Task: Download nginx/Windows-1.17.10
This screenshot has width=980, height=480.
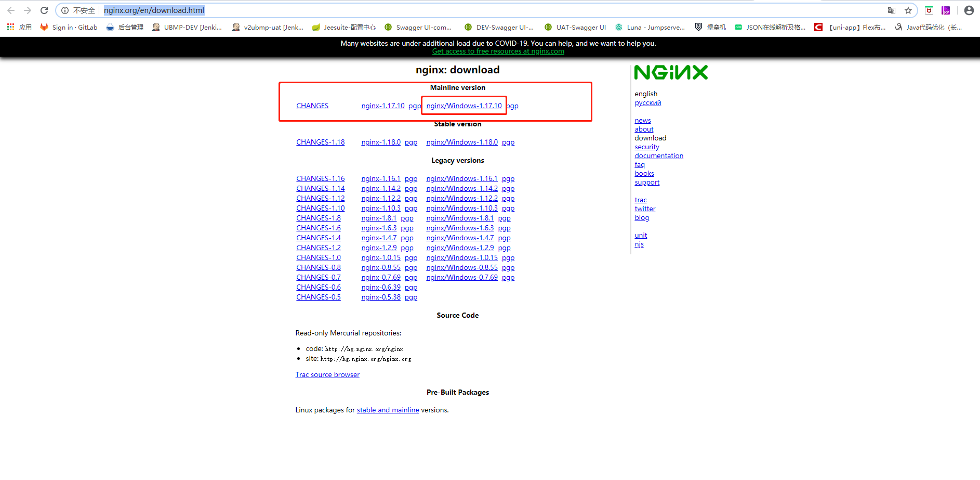Action: [463, 106]
